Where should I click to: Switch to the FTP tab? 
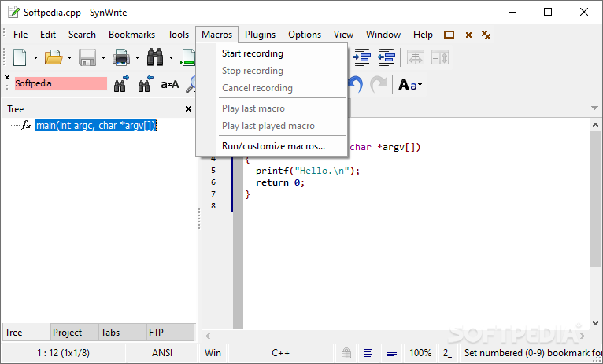170,332
